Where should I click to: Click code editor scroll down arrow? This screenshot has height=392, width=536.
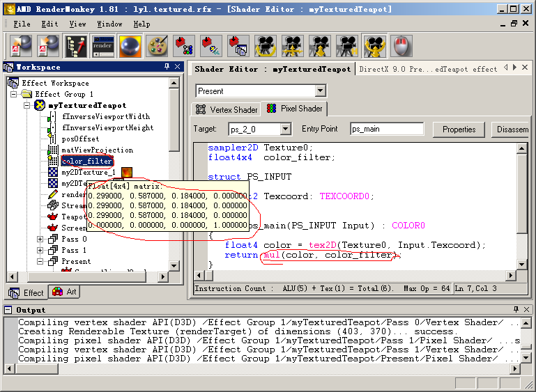[521, 264]
